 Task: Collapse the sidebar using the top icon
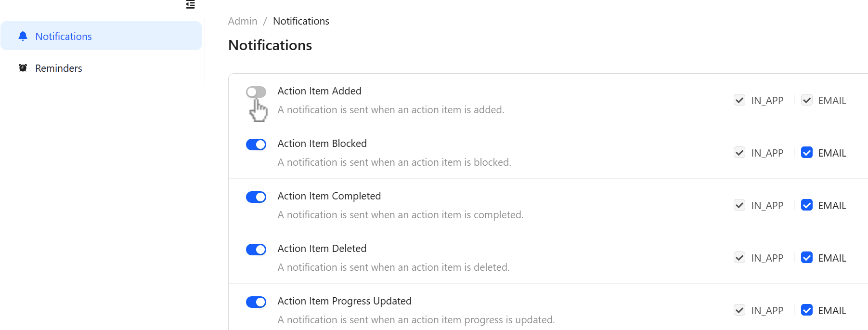click(x=190, y=4)
